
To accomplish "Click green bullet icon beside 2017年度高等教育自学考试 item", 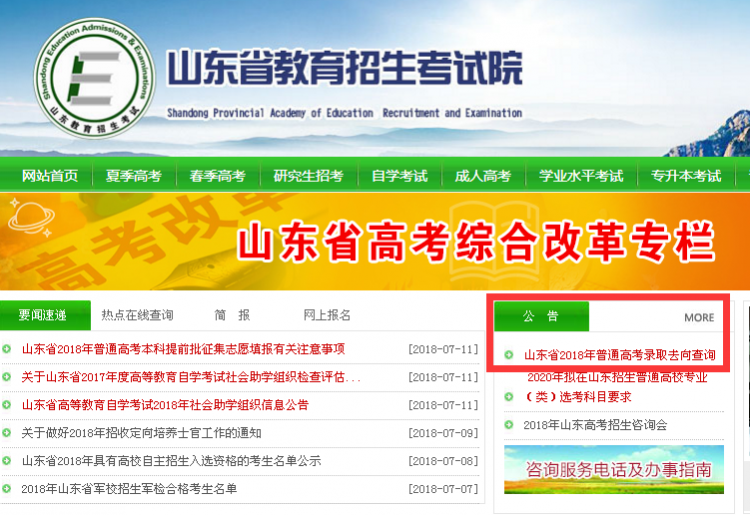I will click(x=7, y=377).
